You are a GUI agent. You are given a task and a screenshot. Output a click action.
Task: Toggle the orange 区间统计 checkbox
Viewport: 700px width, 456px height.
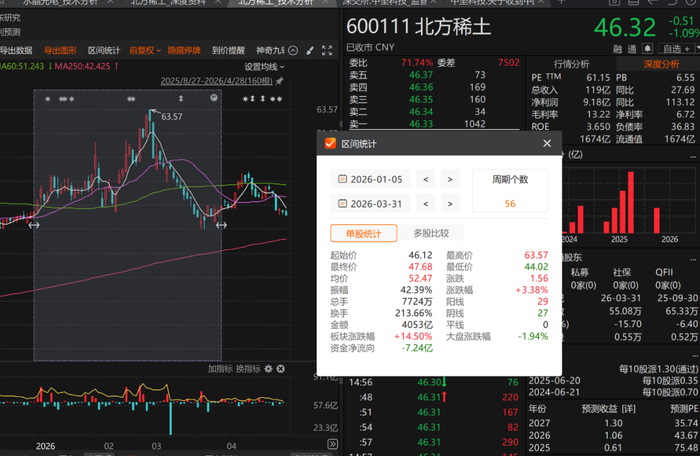coord(330,144)
